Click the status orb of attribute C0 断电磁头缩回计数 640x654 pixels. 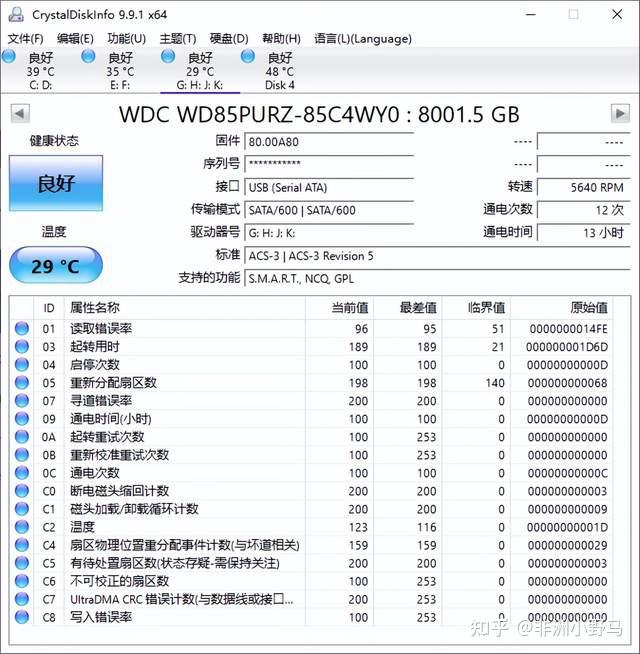click(22, 491)
